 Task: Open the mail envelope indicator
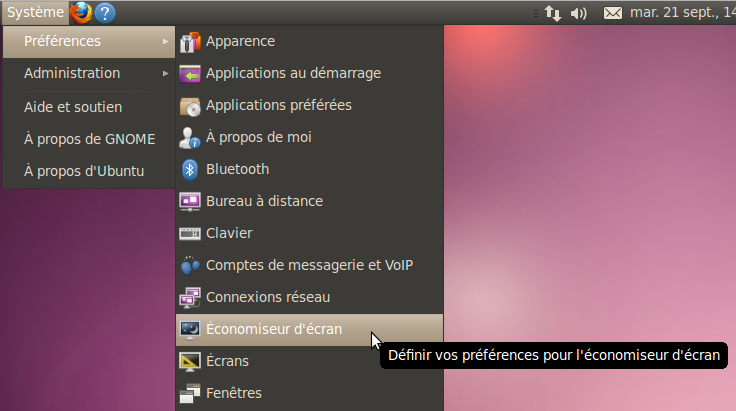pyautogui.click(x=613, y=13)
